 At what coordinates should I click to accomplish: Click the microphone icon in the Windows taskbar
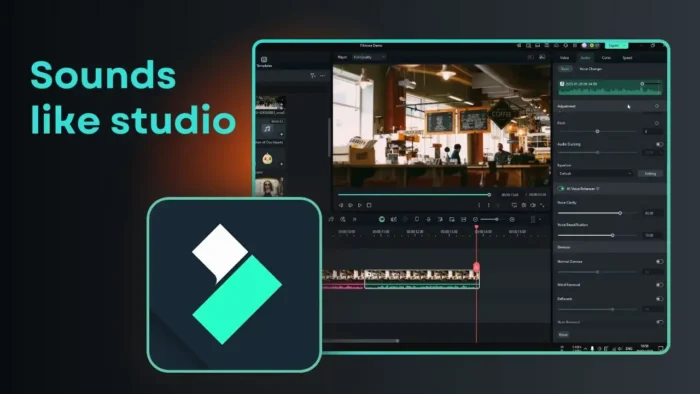tap(592, 348)
